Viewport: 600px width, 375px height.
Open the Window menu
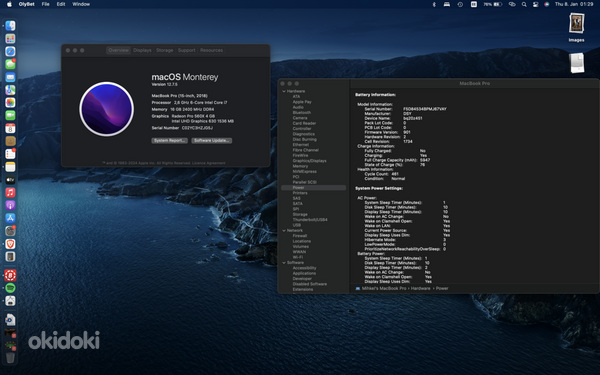[81, 4]
